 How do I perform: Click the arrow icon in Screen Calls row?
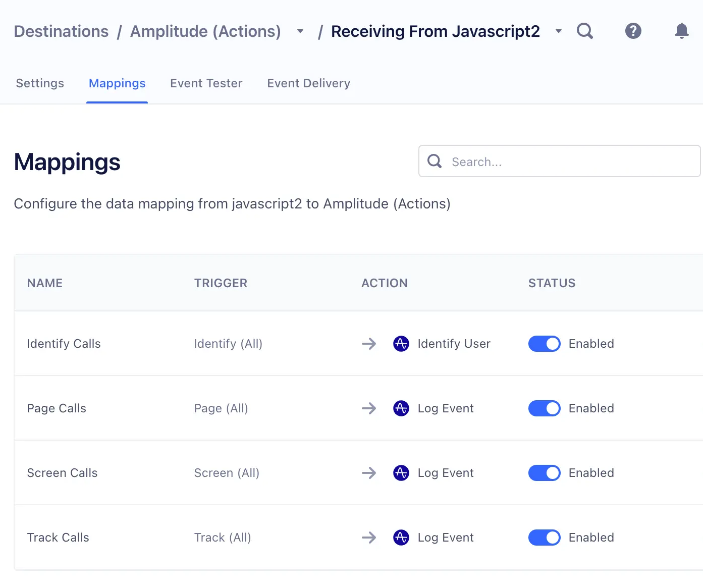[369, 473]
